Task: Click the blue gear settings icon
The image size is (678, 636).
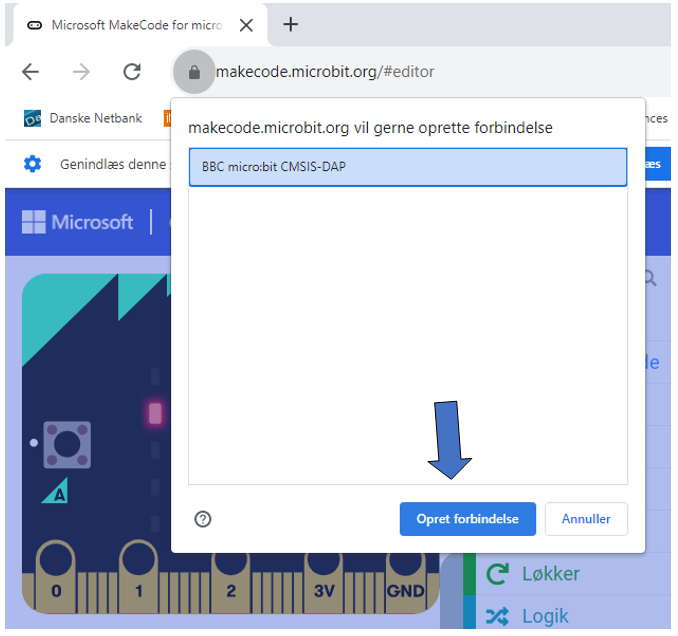Action: click(32, 164)
